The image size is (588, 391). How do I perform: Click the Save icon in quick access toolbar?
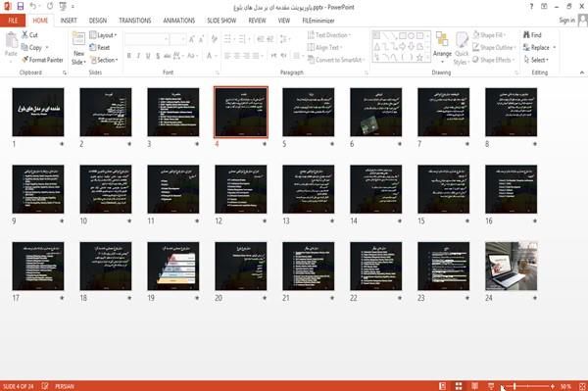[21, 7]
